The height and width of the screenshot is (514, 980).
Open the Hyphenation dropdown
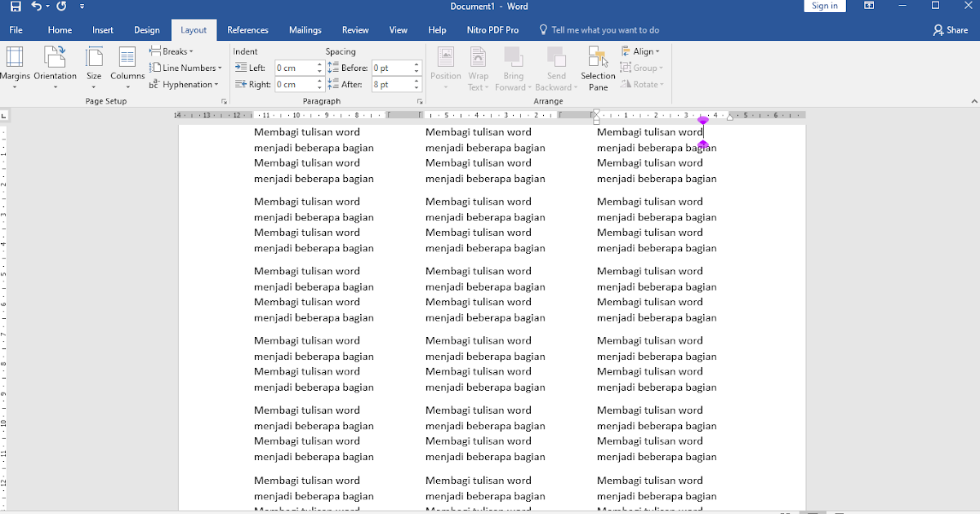185,84
